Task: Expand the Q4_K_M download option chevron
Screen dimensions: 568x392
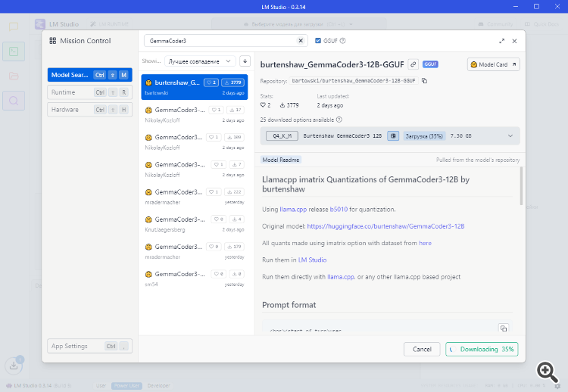Action: click(510, 136)
